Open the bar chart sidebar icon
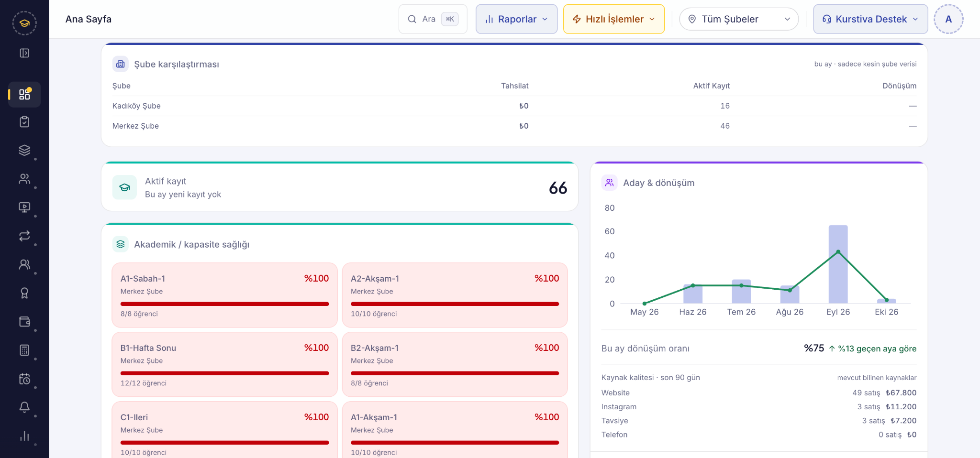The image size is (980, 458). pos(24,436)
